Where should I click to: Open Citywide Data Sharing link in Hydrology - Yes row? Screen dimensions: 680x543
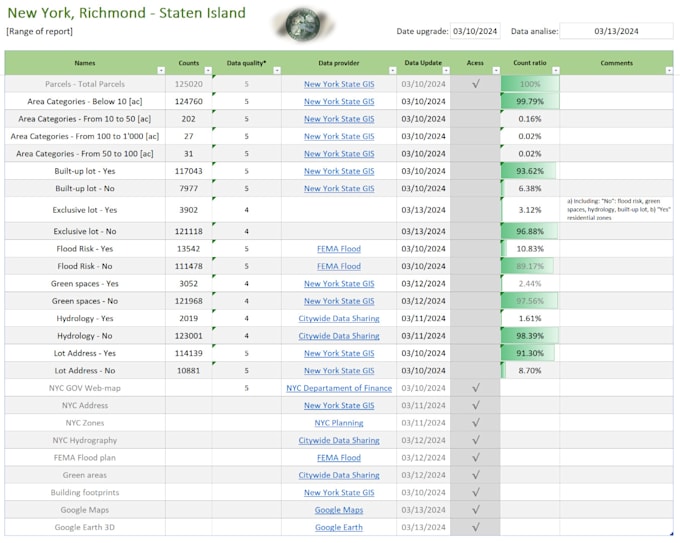pyautogui.click(x=339, y=318)
